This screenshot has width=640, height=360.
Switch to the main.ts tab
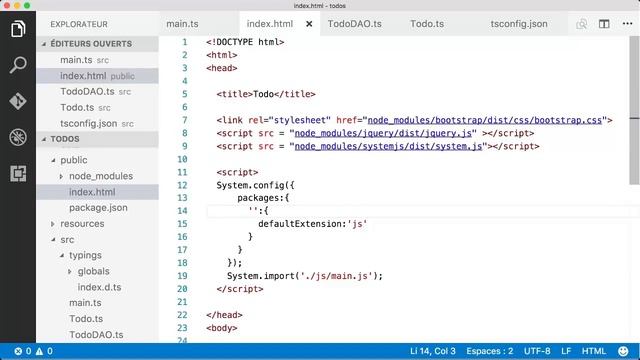tap(182, 24)
